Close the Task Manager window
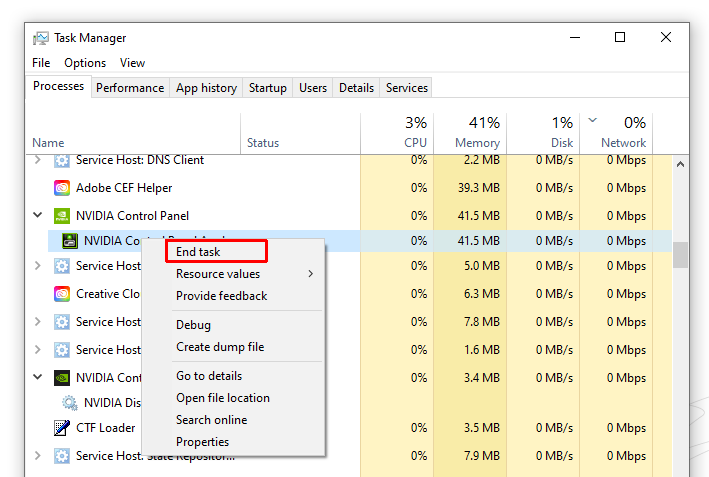709x477 pixels. [666, 37]
